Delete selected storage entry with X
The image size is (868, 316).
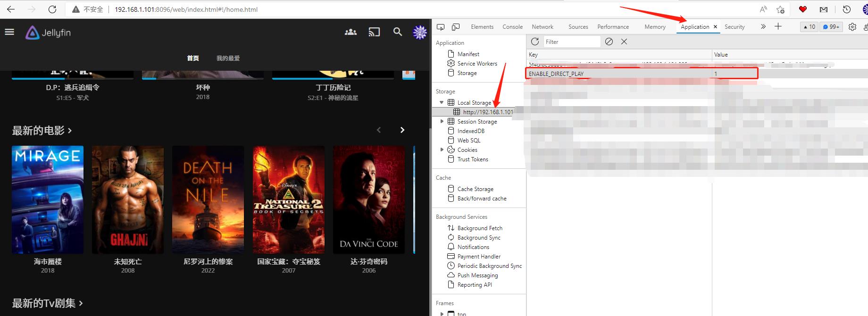coord(624,42)
